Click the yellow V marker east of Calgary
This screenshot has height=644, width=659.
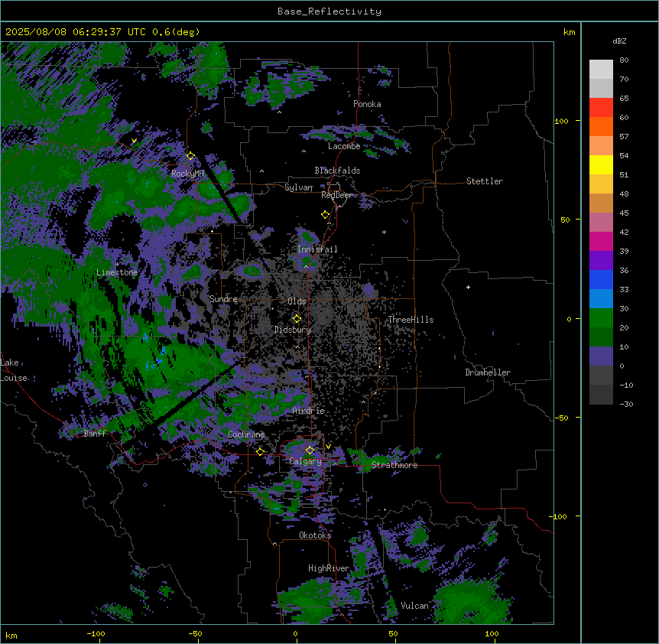[328, 447]
